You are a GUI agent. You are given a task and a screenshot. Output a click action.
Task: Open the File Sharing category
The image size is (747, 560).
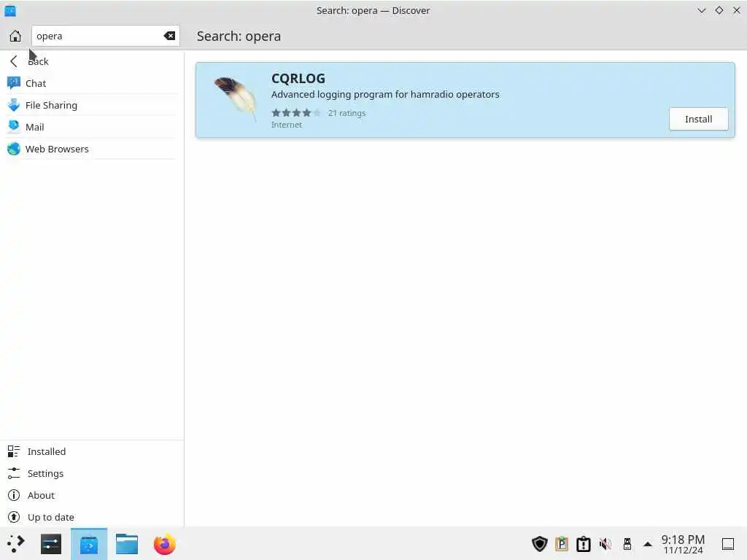point(92,105)
